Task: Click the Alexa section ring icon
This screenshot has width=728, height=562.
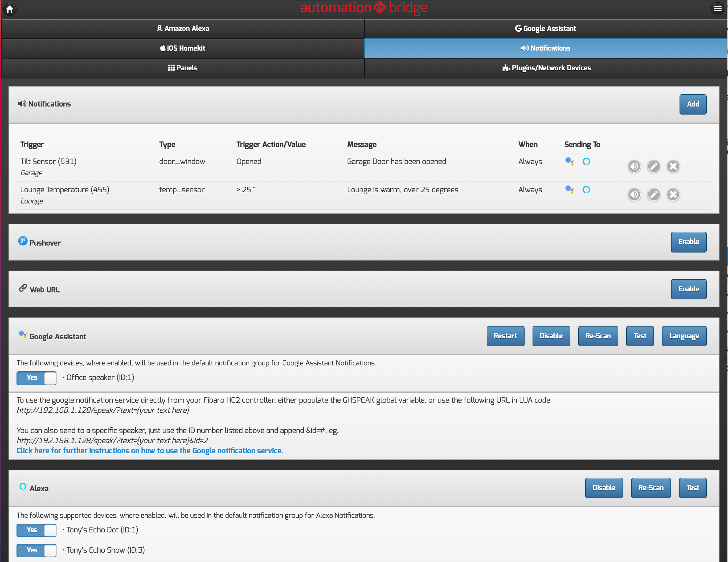Action: point(23,487)
